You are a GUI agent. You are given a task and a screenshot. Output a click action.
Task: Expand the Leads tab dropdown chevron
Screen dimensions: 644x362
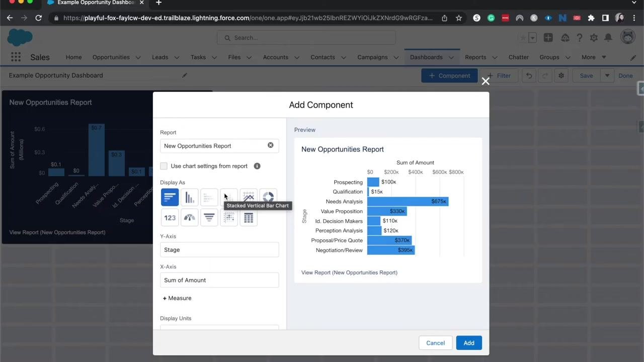[177, 57]
